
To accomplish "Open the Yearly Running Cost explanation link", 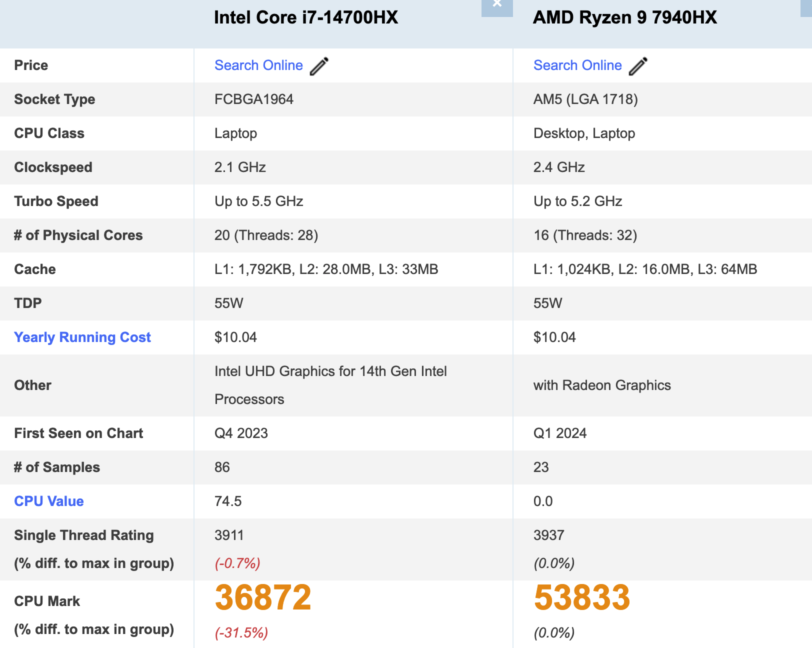I will point(82,337).
